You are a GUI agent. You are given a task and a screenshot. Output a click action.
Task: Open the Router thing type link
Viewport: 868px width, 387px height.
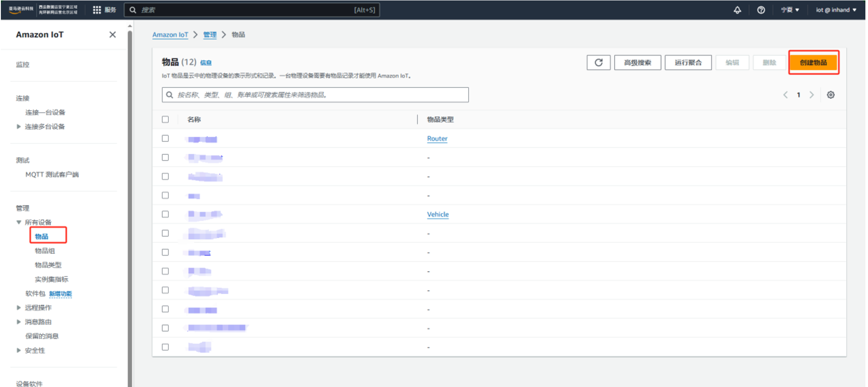(x=437, y=138)
